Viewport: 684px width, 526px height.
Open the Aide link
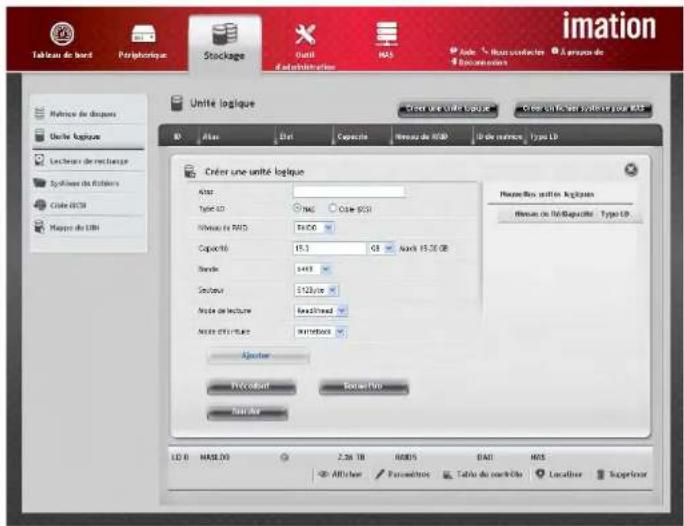click(x=463, y=51)
